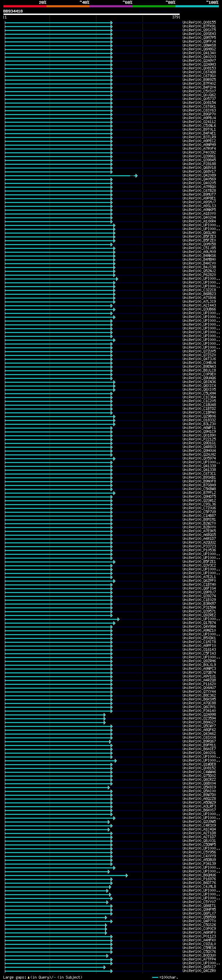Select the UniRef100_P34140 label
The width and height of the screenshot is (222, 980).
click(x=199, y=711)
